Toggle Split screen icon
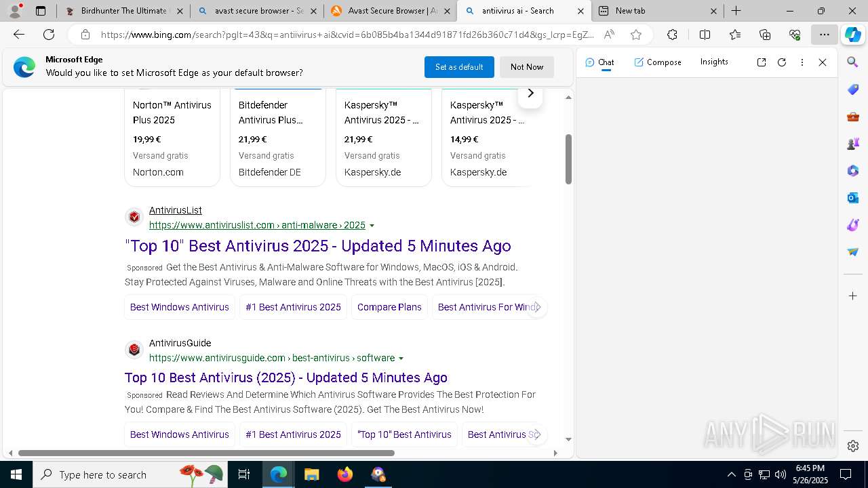The height and width of the screenshot is (488, 868). tap(705, 35)
